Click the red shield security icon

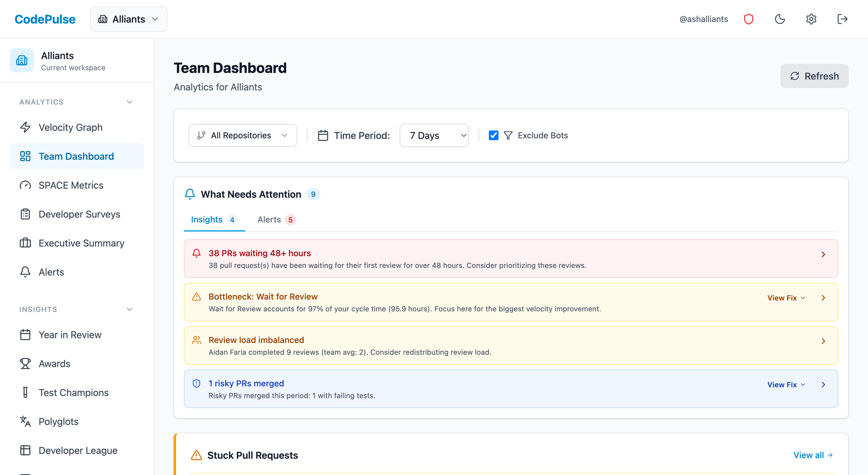[748, 19]
